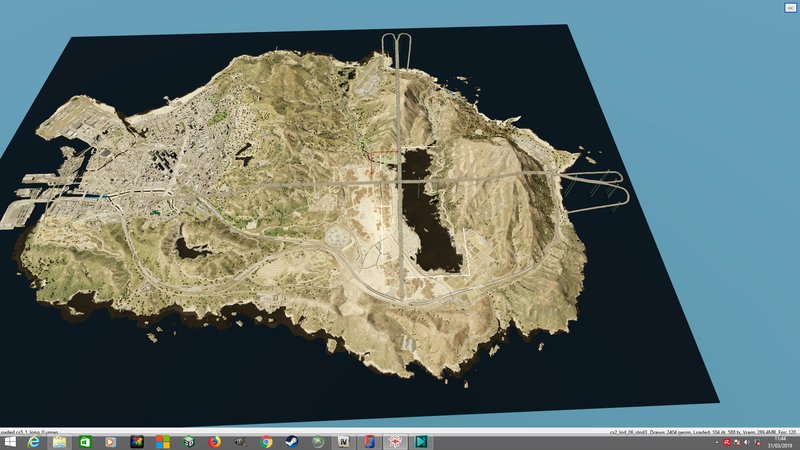Switch to the active map viewer taskbar icon
This screenshot has height=450, width=800.
[x=395, y=442]
